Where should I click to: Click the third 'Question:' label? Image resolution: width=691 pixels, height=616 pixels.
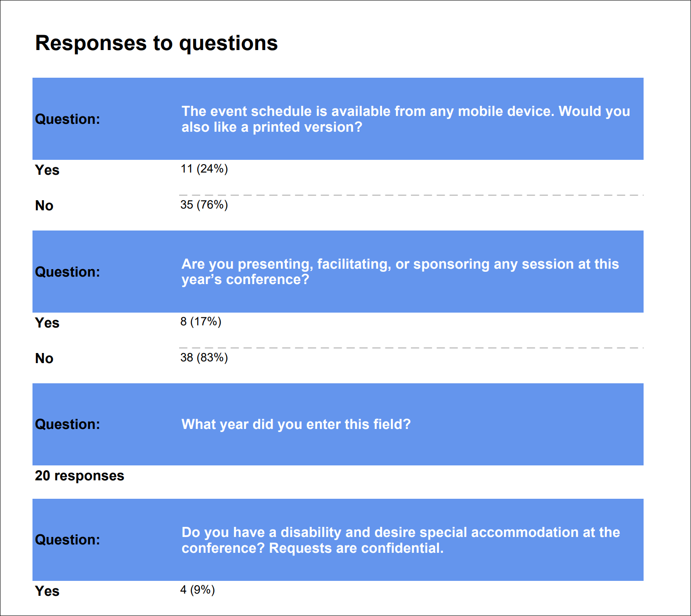(68, 424)
